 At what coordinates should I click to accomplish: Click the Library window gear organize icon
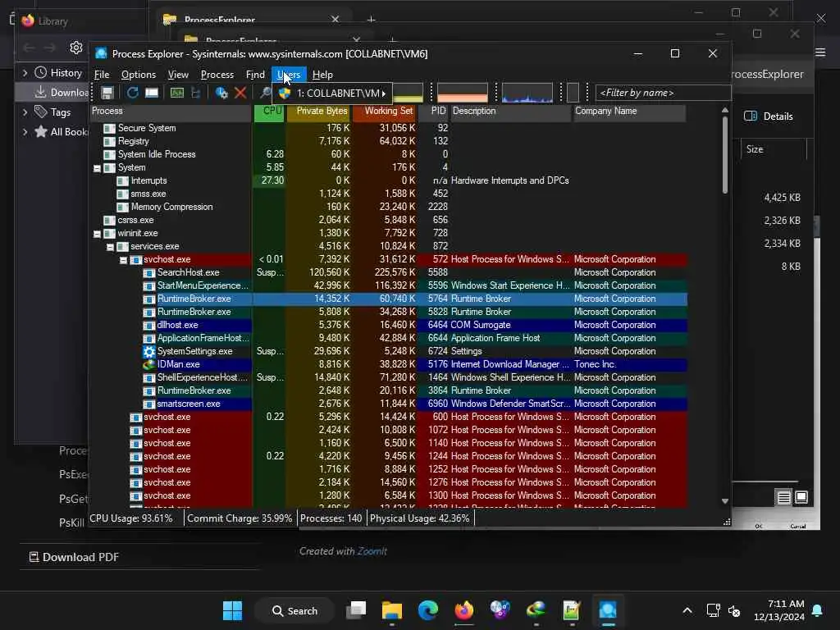point(76,48)
